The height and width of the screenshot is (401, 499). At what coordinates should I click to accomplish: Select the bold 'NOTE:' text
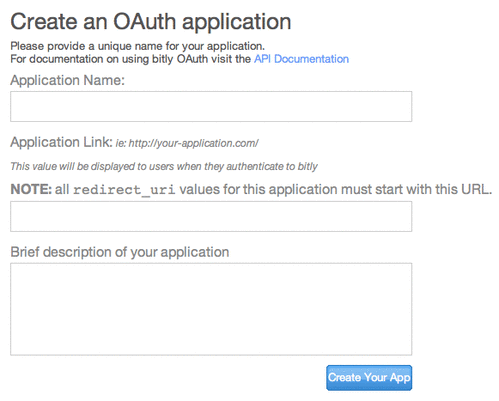pos(31,189)
